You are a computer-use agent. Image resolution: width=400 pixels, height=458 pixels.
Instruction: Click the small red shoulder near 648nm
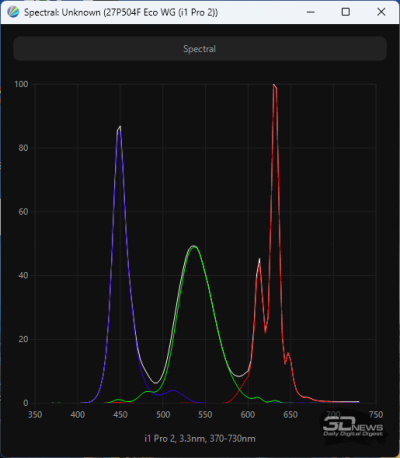click(288, 354)
